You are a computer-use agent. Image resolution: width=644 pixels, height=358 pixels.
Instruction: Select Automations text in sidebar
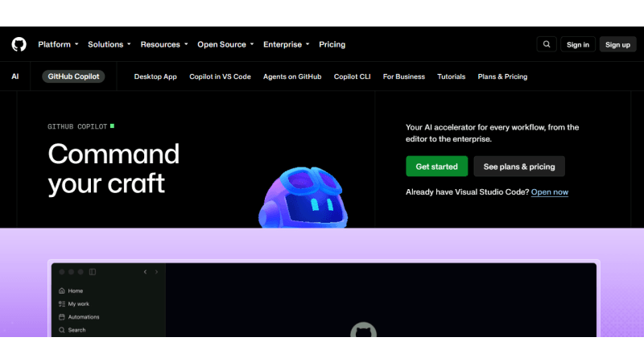point(84,317)
